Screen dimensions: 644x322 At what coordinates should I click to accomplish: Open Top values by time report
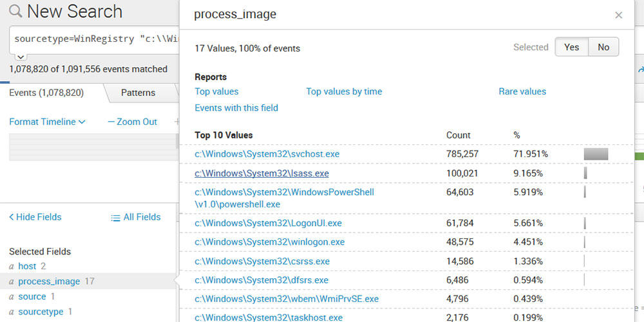pyautogui.click(x=344, y=91)
